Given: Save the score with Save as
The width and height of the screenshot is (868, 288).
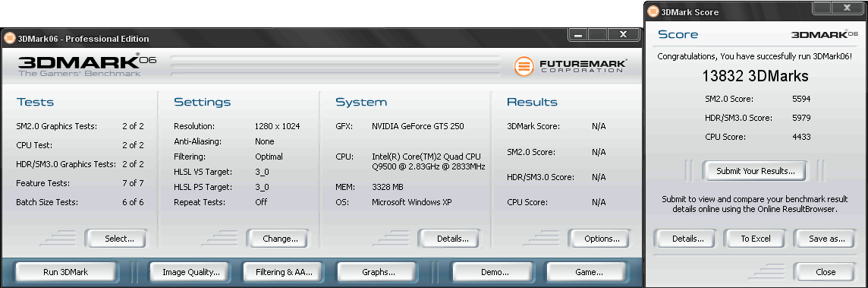Looking at the screenshot, I should [x=826, y=239].
